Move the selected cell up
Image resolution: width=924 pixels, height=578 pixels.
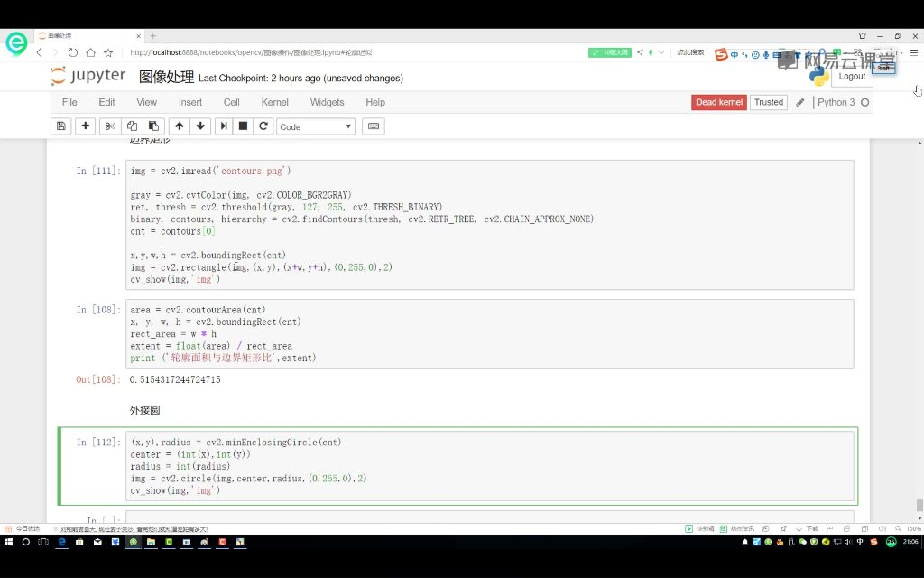(180, 126)
